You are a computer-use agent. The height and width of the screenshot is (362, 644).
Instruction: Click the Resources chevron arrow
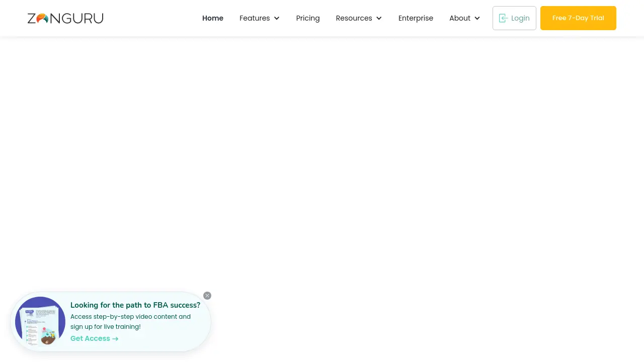pos(378,18)
